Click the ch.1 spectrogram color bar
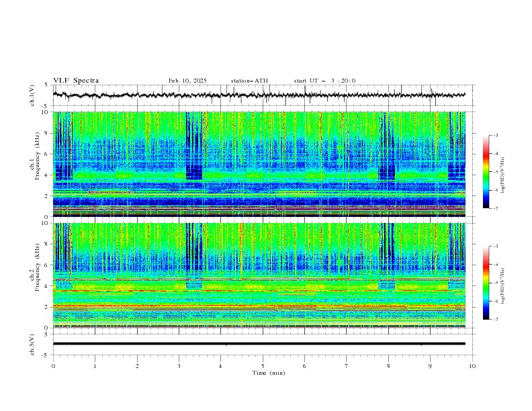This screenshot has height=411, width=532. [486, 172]
